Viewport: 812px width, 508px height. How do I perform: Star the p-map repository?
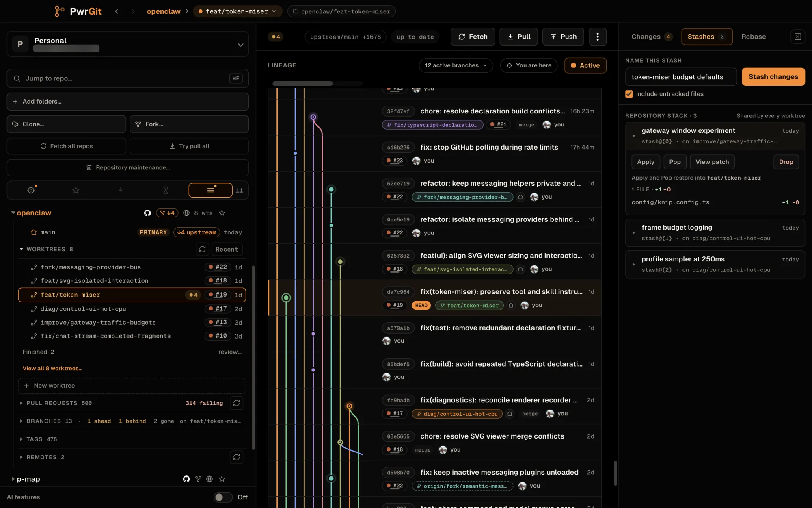222,479
